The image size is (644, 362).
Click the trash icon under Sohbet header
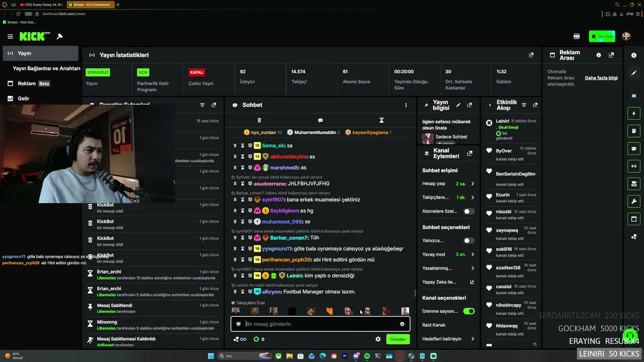[x=259, y=120]
